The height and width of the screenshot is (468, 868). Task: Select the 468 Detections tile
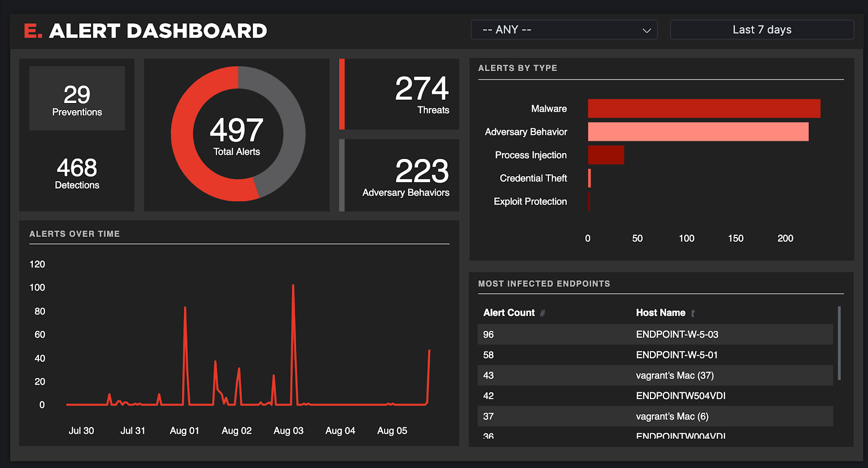(x=77, y=173)
